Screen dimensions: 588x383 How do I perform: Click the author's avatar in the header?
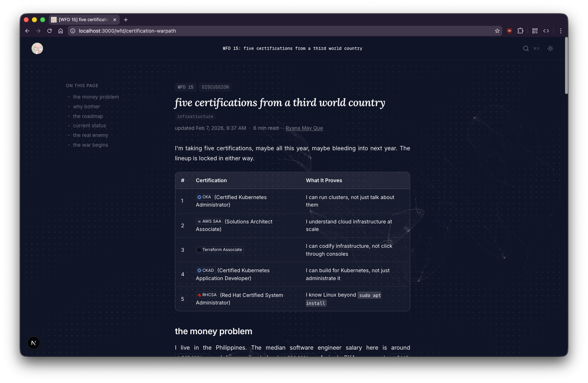coord(37,48)
